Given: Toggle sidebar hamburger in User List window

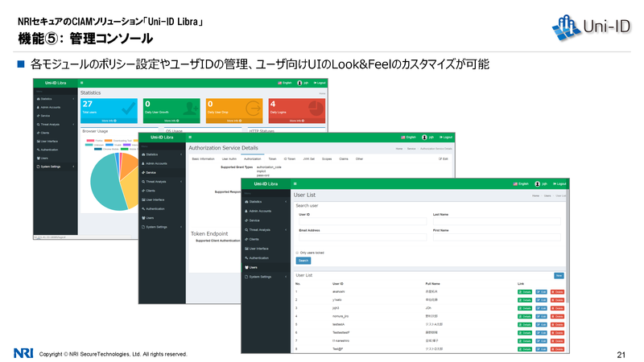Looking at the screenshot, I should point(295,183).
